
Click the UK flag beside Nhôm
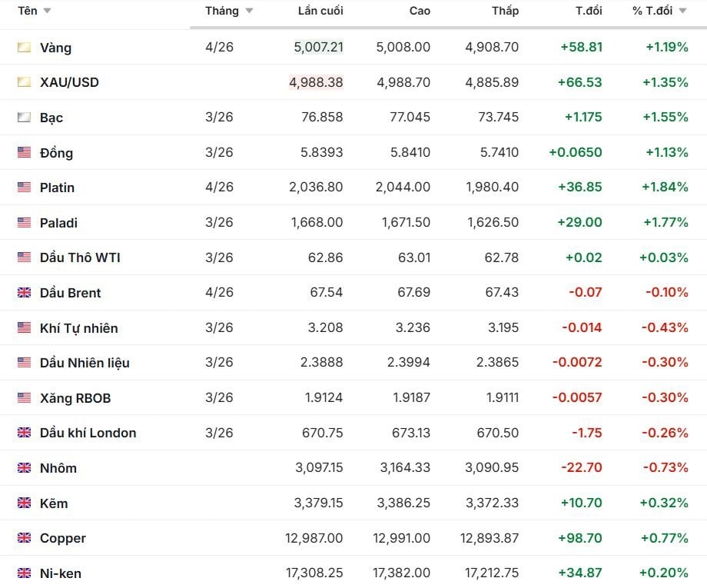pos(25,468)
